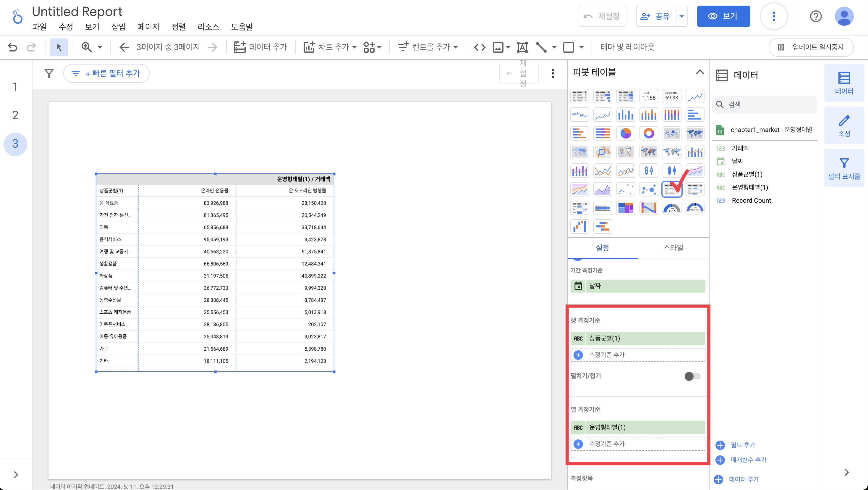Pick the scorecard chart icon showing Total 1,168

[648, 96]
